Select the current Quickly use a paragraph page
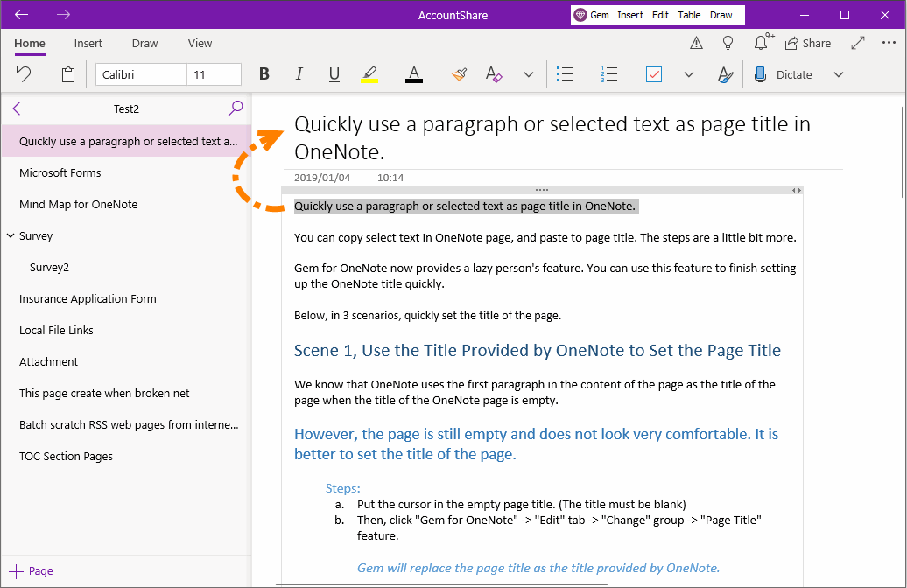 [126, 141]
